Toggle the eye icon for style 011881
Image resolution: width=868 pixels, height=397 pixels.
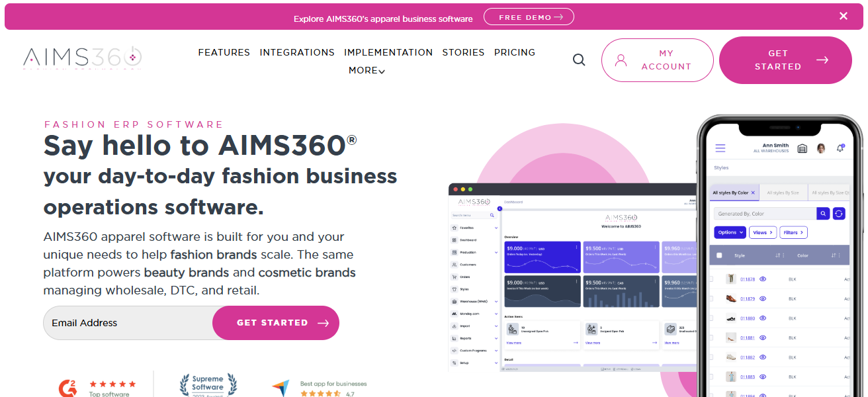click(763, 337)
